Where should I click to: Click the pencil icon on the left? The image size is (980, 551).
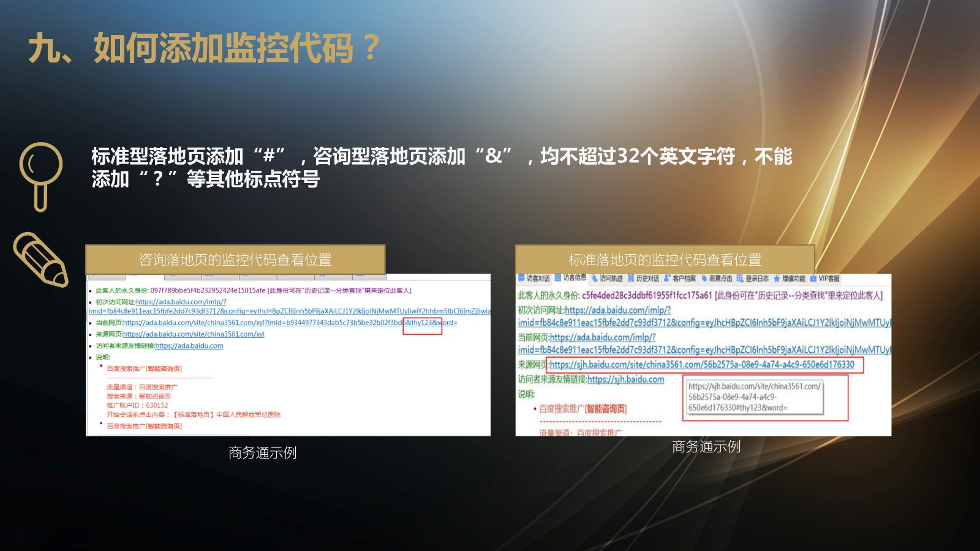40,260
